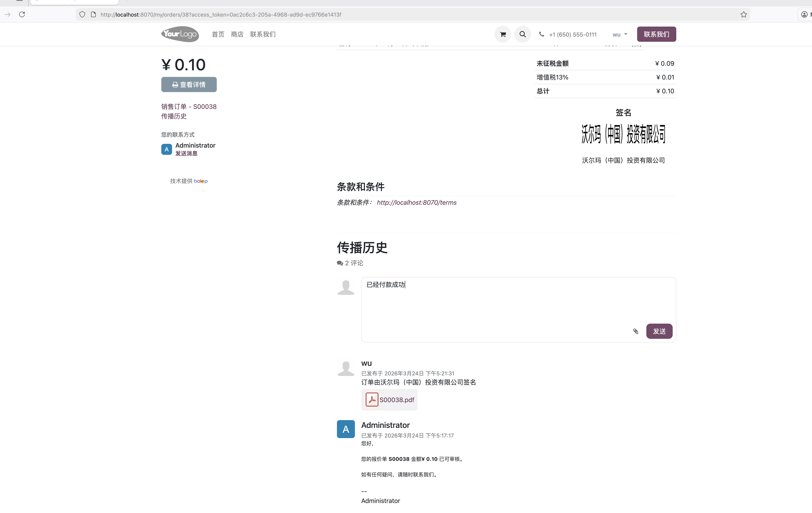Go forward in browser history
Viewport: 812px width, 513px height.
pos(7,15)
